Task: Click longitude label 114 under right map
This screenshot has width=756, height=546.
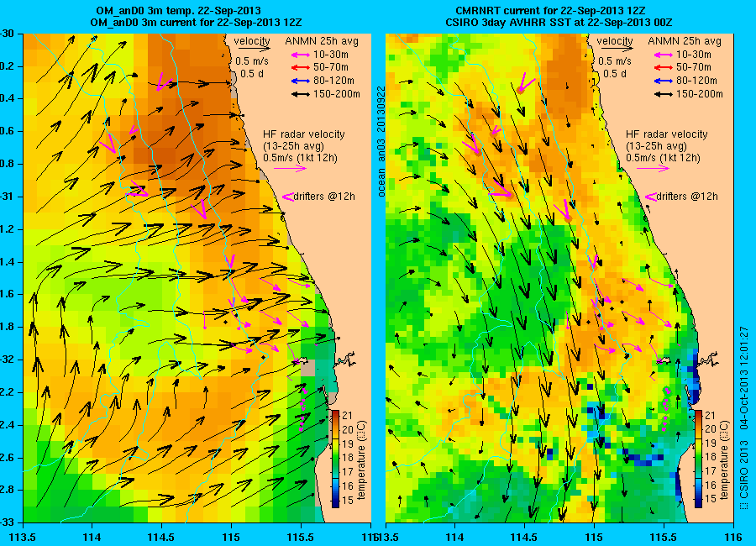Action: (x=454, y=537)
